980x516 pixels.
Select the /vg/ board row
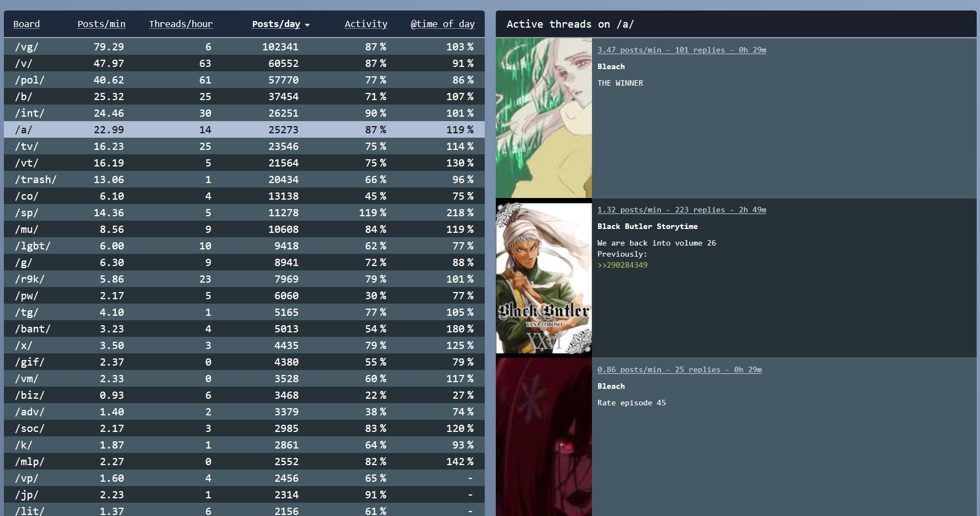pos(244,46)
